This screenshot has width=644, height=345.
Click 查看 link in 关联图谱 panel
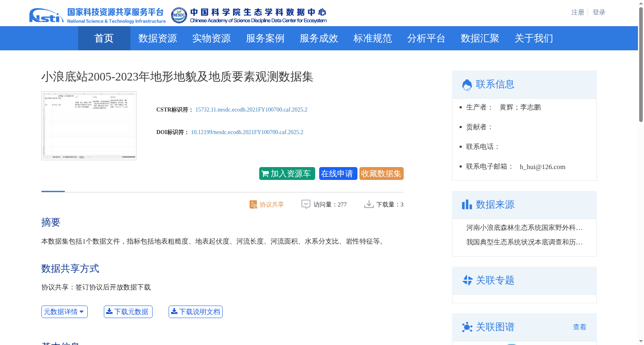point(580,327)
